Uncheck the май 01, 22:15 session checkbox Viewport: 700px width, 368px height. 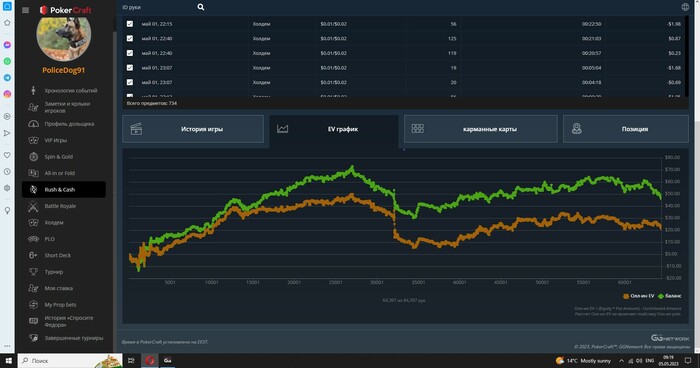click(130, 24)
